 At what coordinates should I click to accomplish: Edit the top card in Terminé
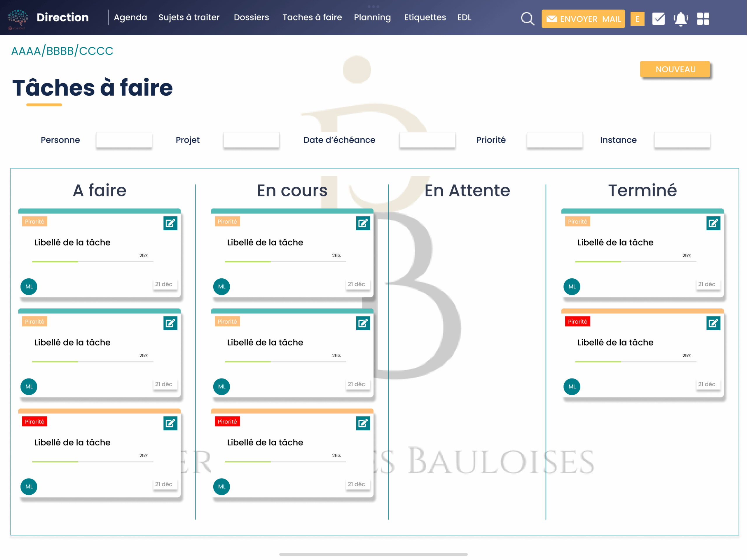pos(713,223)
